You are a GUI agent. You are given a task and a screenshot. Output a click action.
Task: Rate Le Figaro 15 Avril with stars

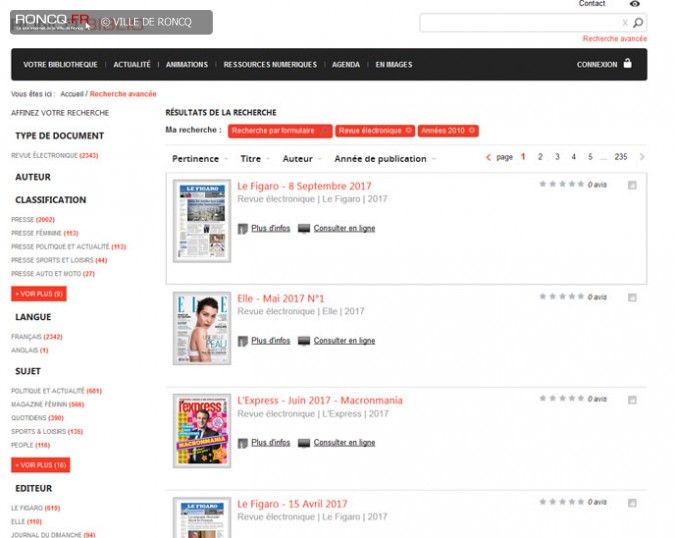[561, 502]
